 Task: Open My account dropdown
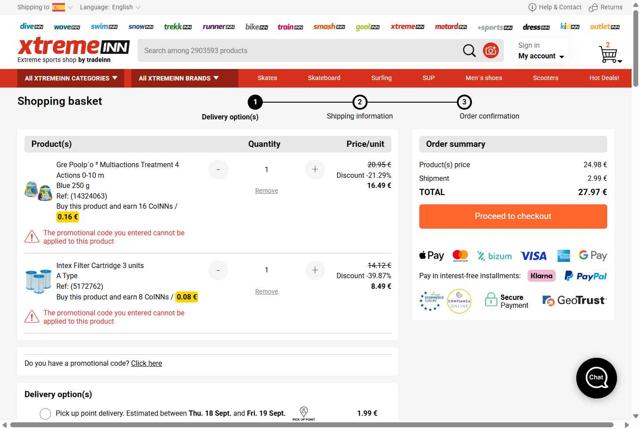coord(541,56)
